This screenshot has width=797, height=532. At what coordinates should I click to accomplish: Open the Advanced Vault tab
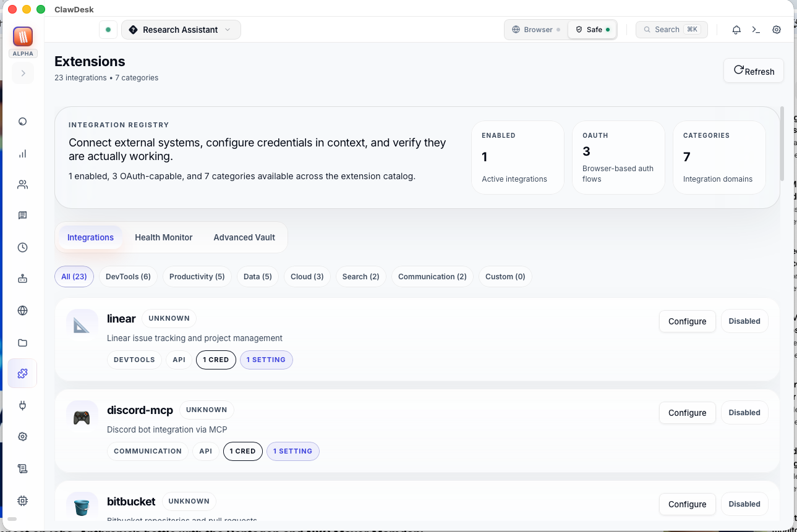(x=244, y=237)
